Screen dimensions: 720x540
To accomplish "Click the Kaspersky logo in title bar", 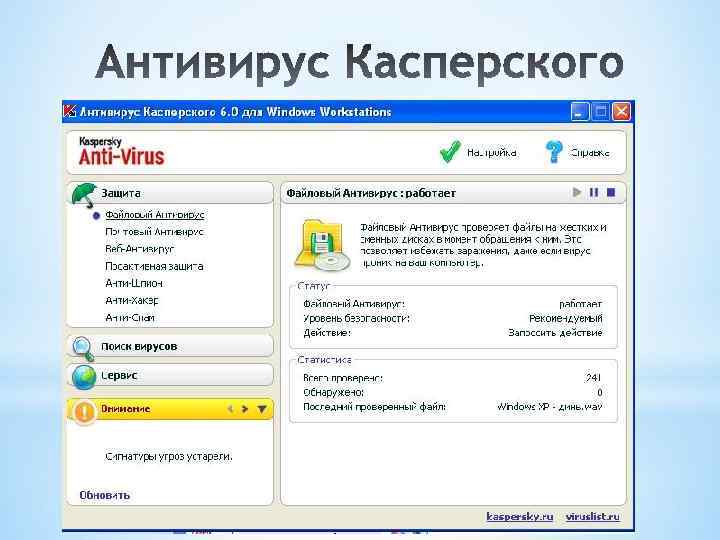I will click(x=70, y=112).
